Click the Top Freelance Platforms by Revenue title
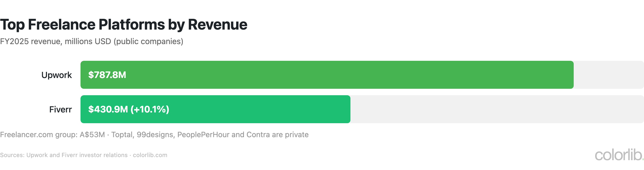Viewport: 644px width, 170px height. (x=124, y=24)
